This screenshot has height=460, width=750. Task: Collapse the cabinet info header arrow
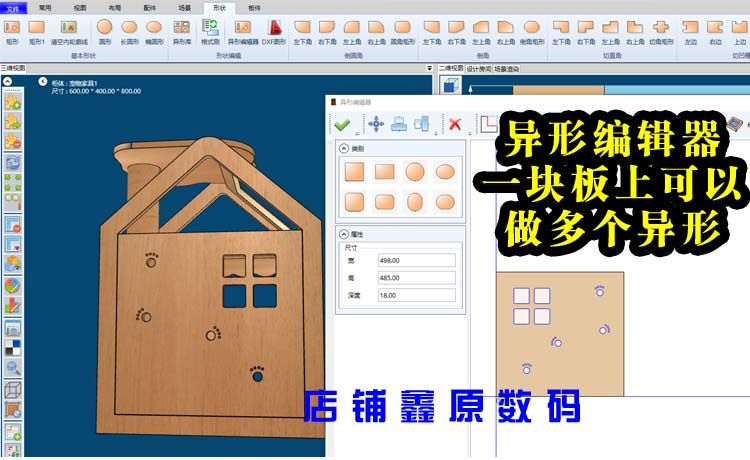pos(43,82)
